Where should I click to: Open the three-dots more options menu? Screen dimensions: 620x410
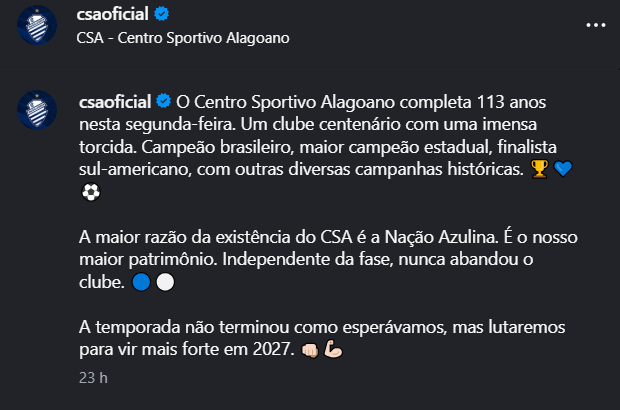click(595, 25)
